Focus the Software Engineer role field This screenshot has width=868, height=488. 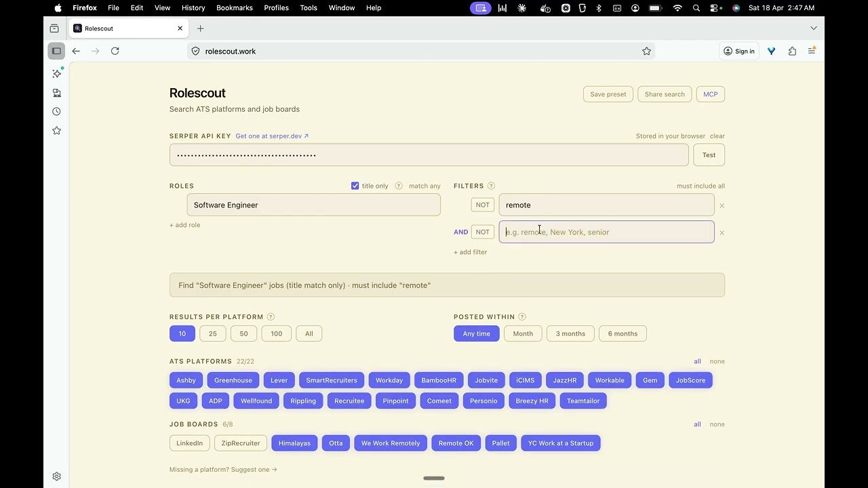314,205
